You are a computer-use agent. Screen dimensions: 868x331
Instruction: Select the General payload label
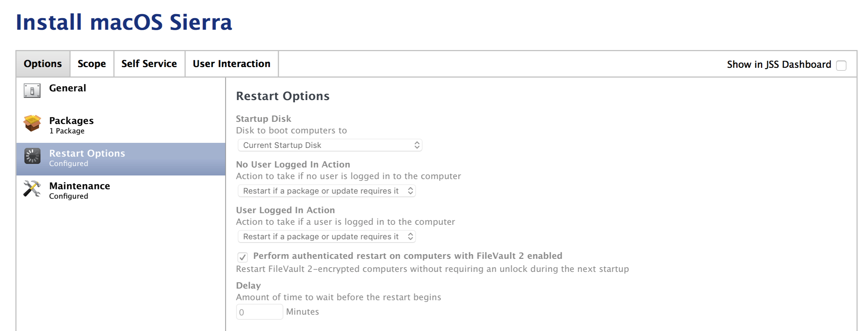(x=68, y=88)
